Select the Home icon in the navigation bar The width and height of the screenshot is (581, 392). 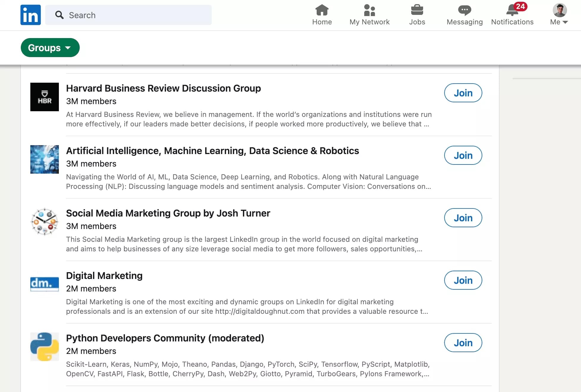tap(322, 10)
